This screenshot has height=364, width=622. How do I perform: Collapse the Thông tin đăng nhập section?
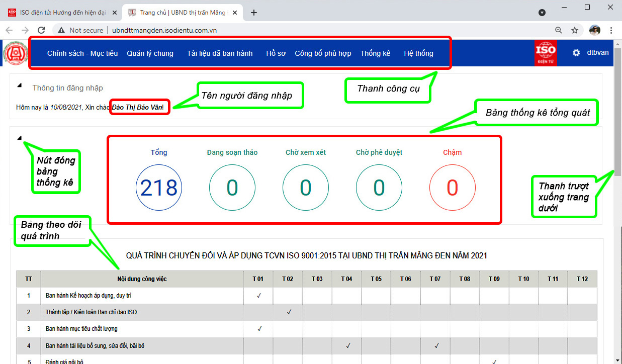(x=20, y=85)
